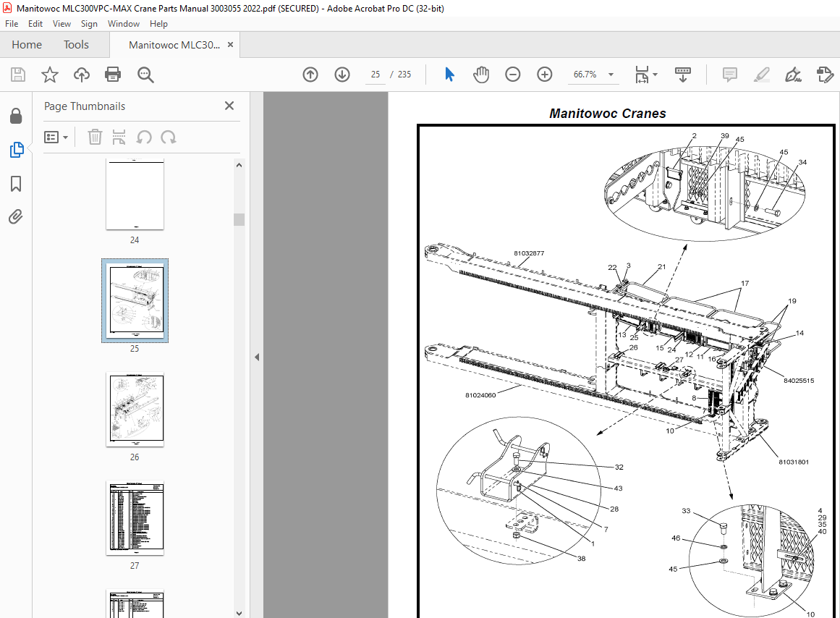Open the Sign menu
840x618 pixels.
coord(89,24)
